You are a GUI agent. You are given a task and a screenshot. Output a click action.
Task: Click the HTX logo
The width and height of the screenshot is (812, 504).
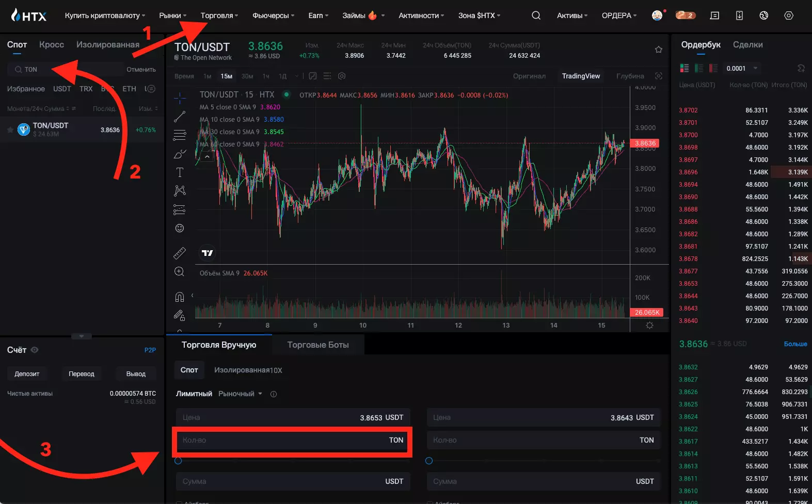(28, 15)
